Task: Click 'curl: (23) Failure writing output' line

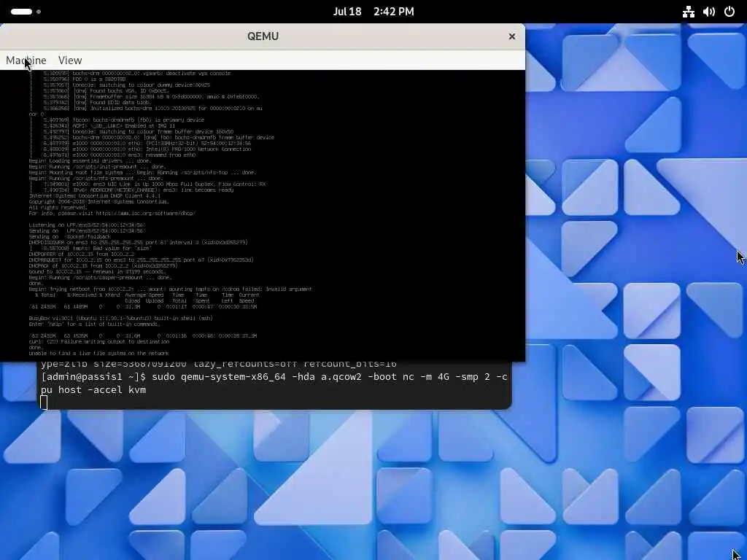Action: pyautogui.click(x=98, y=341)
